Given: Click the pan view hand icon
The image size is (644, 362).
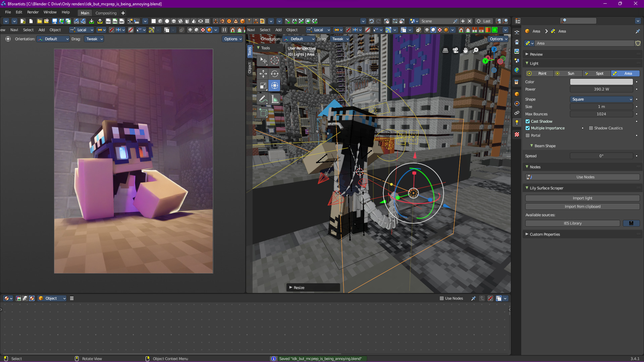Looking at the screenshot, I should tap(466, 50).
